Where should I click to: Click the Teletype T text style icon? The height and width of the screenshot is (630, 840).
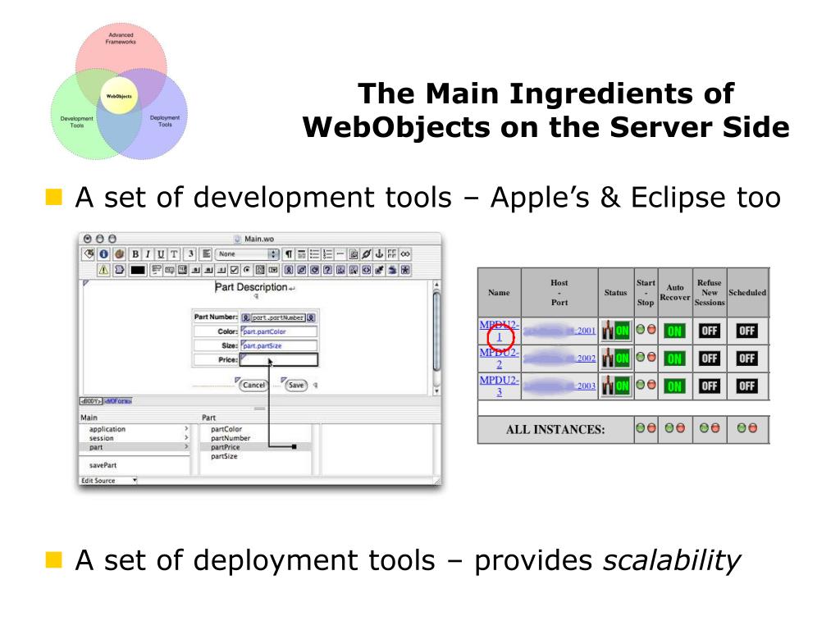pyautogui.click(x=174, y=254)
